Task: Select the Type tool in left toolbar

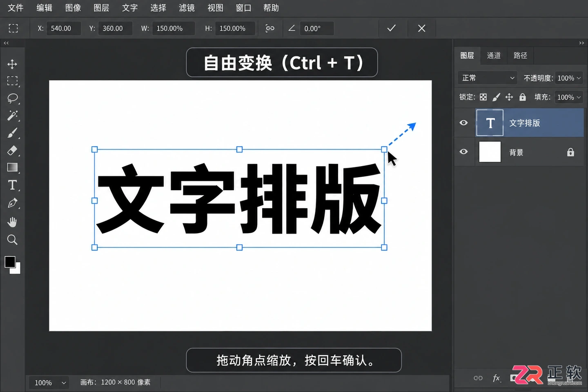Action: [12, 185]
